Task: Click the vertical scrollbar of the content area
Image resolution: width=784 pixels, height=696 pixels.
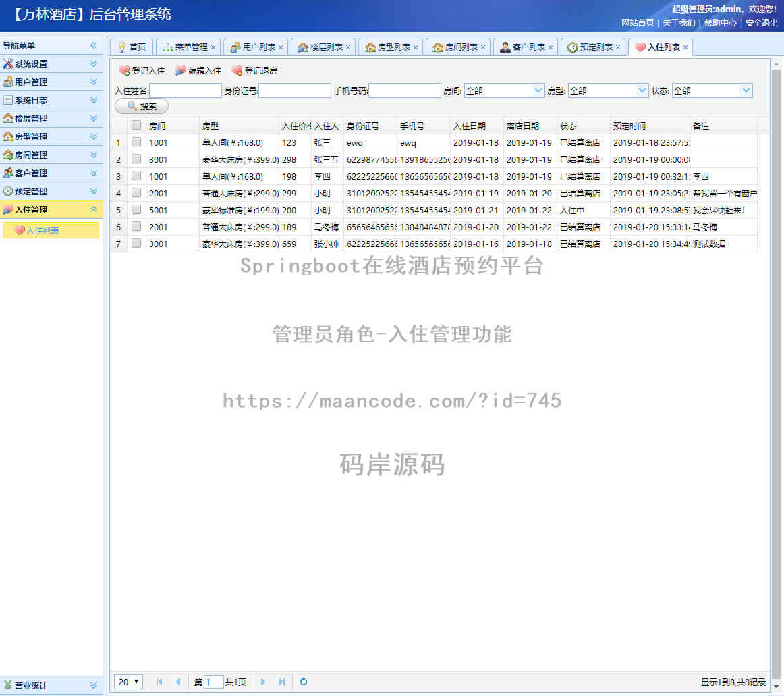Action: click(776, 374)
